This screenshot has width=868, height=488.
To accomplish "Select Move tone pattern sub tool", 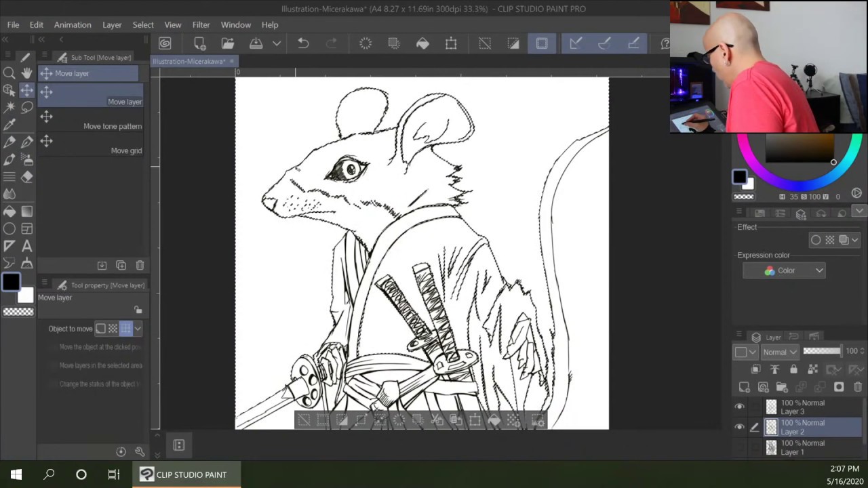I will [x=91, y=119].
